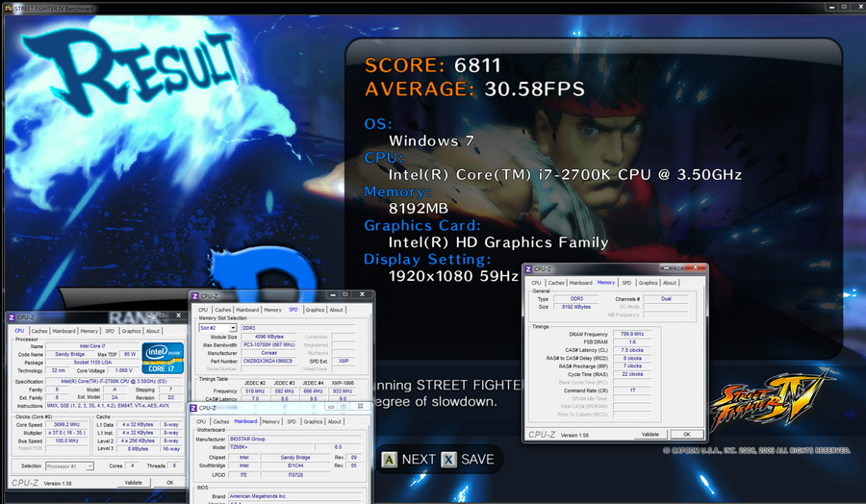
Task: Switch to Caches tab in the SPD window
Action: (222, 311)
